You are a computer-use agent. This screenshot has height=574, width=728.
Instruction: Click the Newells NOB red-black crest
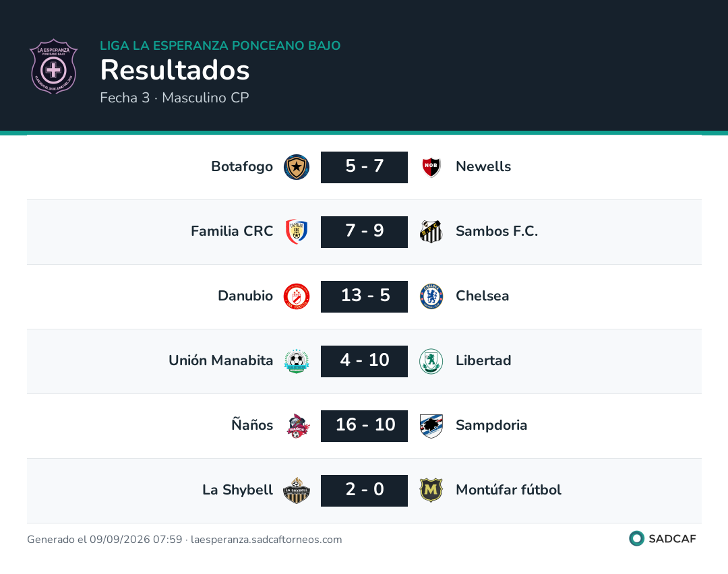[x=431, y=167]
